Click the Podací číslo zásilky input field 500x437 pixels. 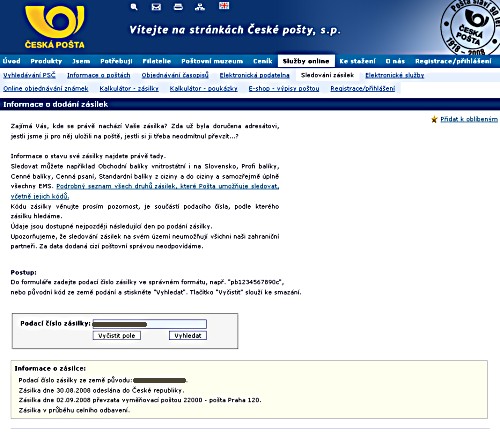click(x=150, y=324)
